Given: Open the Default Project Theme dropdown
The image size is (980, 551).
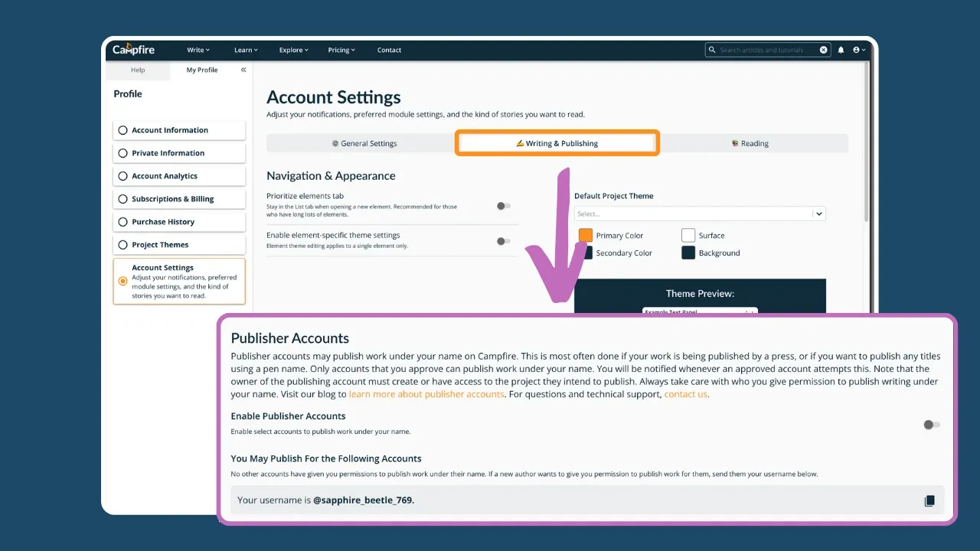Looking at the screenshot, I should pos(818,213).
